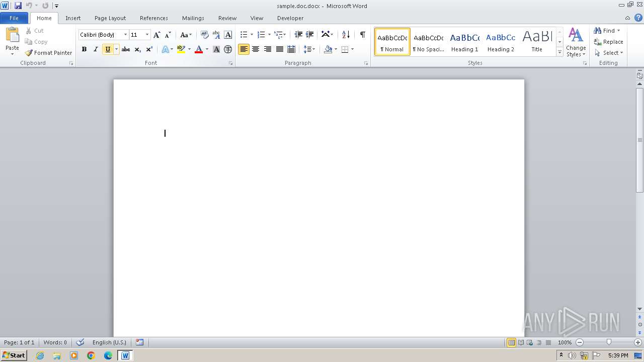Click the zoom slider handle

609,342
